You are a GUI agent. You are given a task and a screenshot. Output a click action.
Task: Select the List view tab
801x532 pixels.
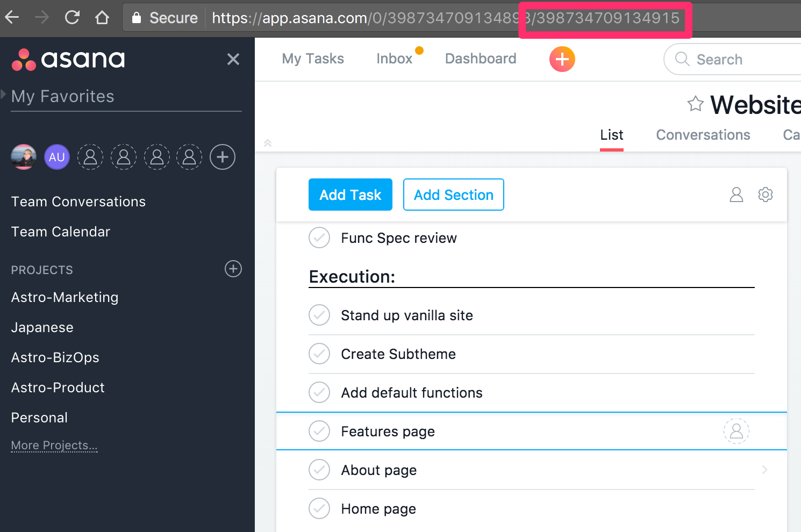coord(611,135)
